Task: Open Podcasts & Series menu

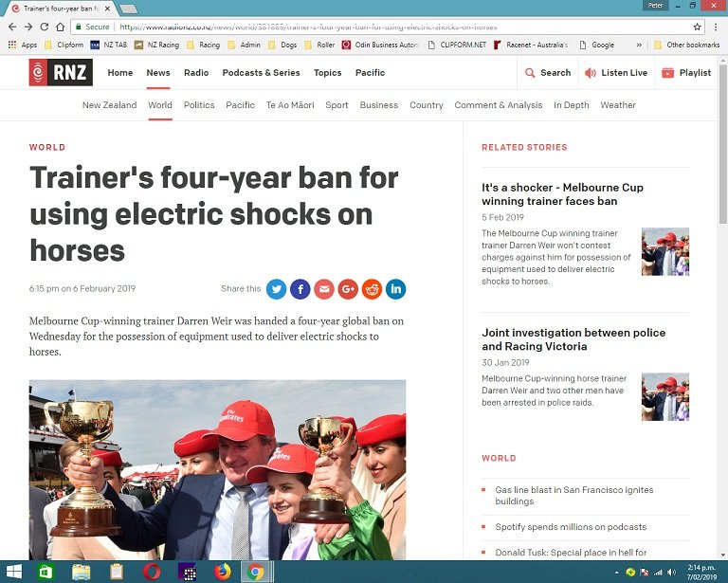Action: click(x=261, y=73)
